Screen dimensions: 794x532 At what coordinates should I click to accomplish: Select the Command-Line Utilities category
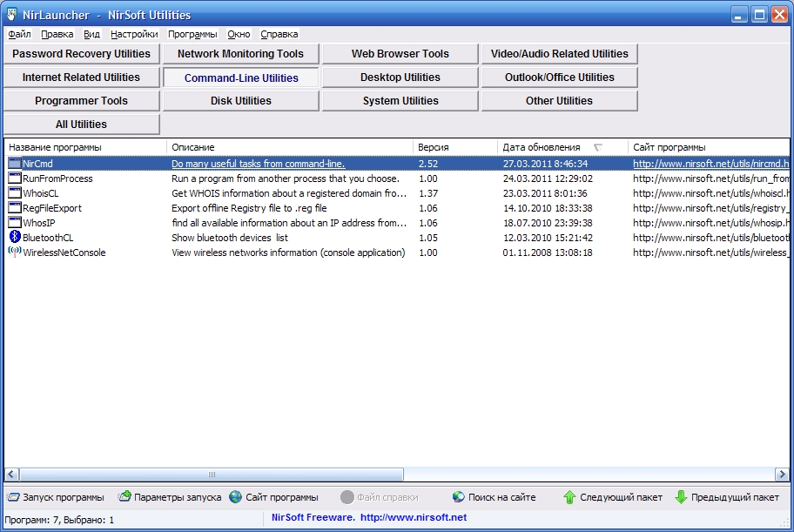click(x=240, y=77)
